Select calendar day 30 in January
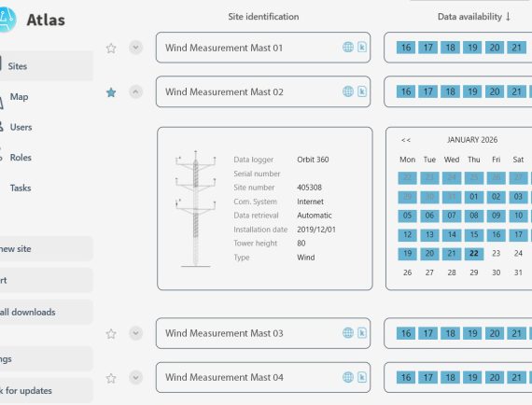 496,272
